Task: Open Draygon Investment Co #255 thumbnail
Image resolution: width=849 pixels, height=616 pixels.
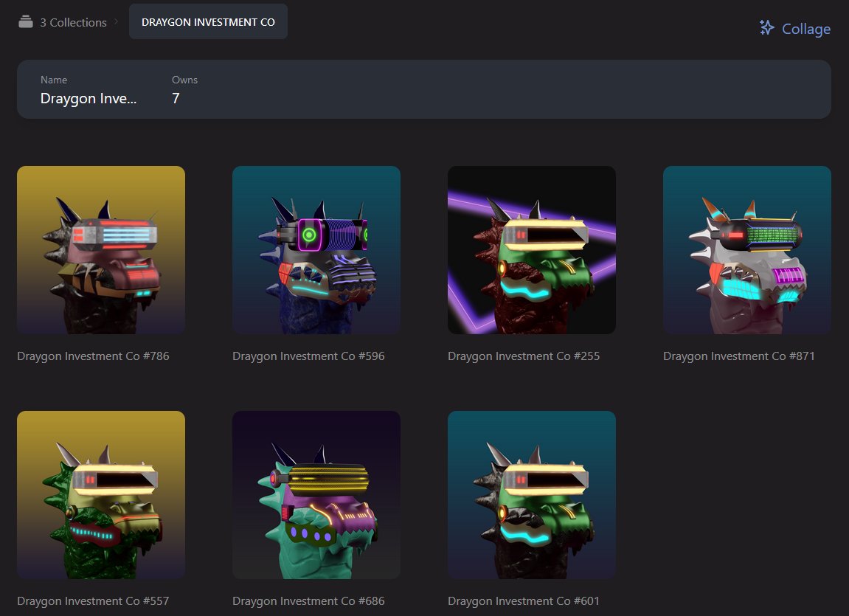Action: click(532, 250)
